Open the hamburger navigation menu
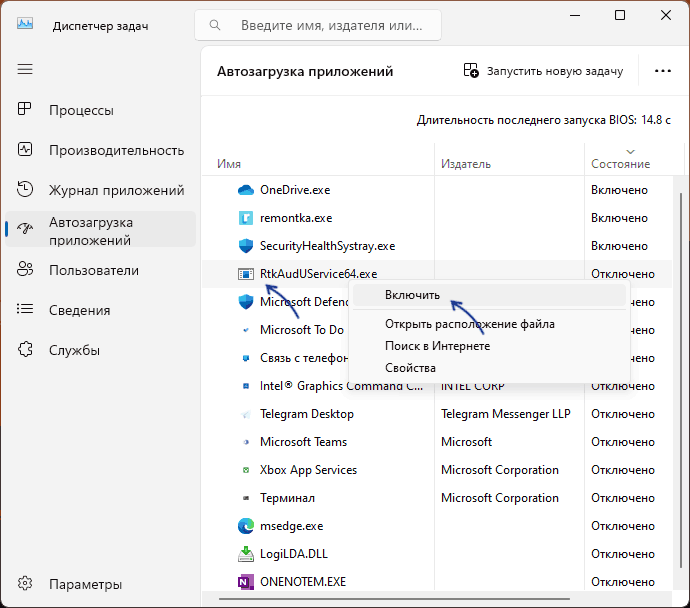Viewport: 690px width, 608px height. [25, 69]
